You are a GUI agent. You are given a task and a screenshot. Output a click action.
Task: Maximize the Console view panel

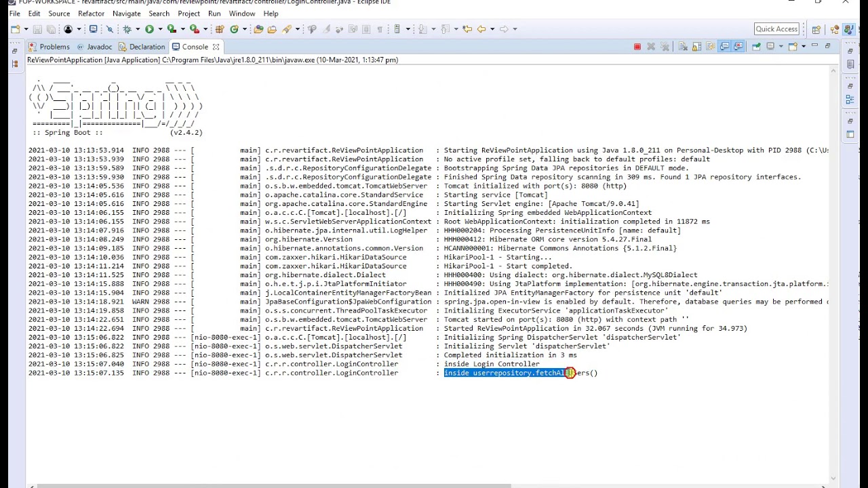coord(827,45)
